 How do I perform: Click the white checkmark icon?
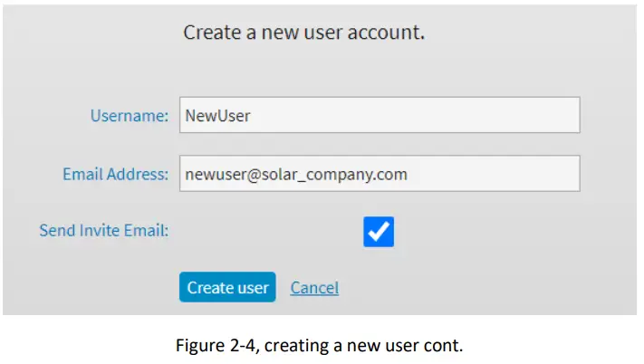click(379, 232)
